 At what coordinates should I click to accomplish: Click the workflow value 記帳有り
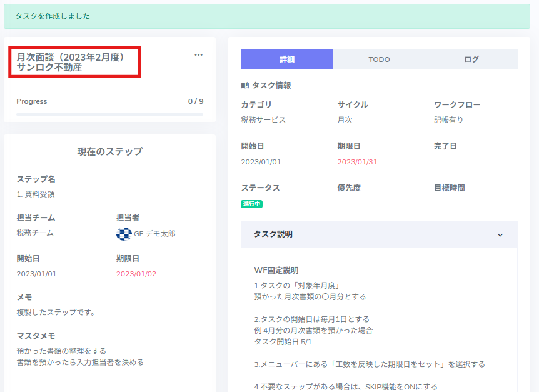pyautogui.click(x=449, y=120)
